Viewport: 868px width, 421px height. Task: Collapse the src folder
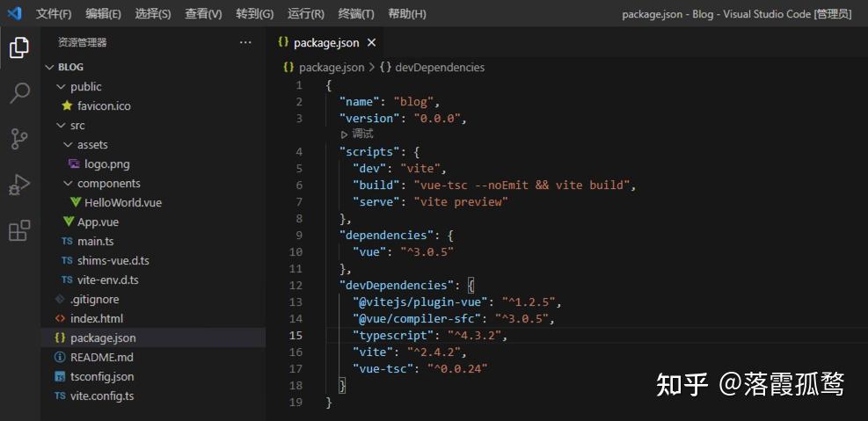coord(61,126)
